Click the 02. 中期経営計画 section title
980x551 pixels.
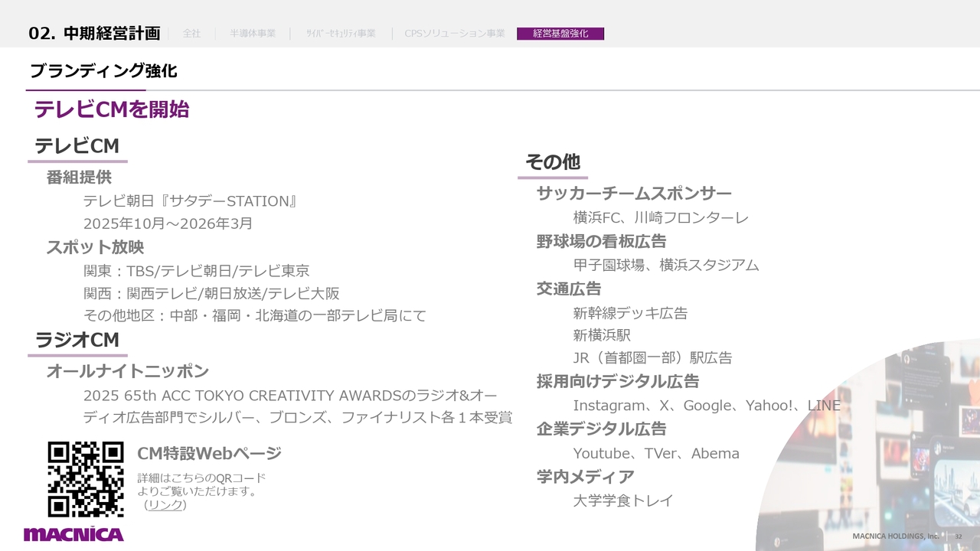(94, 34)
